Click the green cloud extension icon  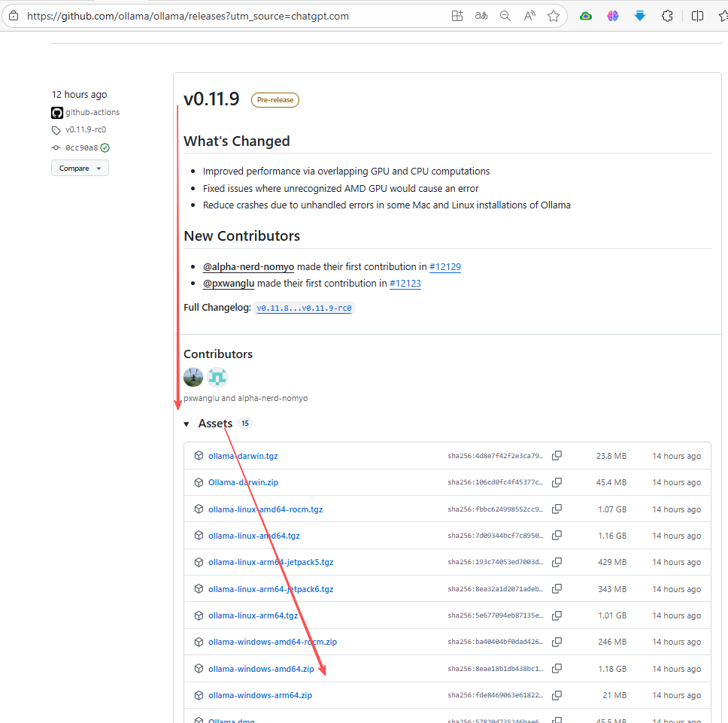[586, 17]
